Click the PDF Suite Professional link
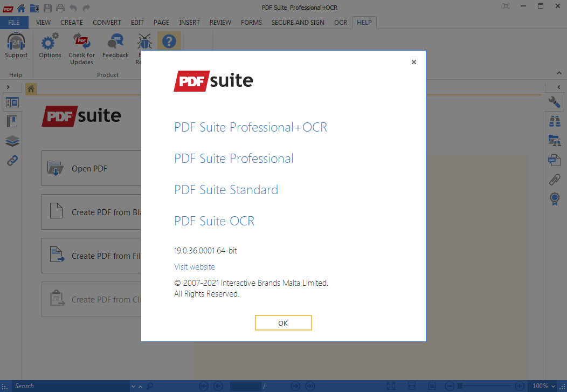Image resolution: width=567 pixels, height=392 pixels. pyautogui.click(x=234, y=159)
